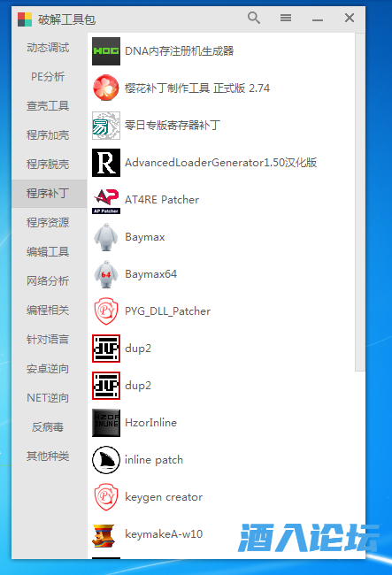Screen dimensions: 392x575
Task: Click the keygen creator label
Action: [164, 497]
